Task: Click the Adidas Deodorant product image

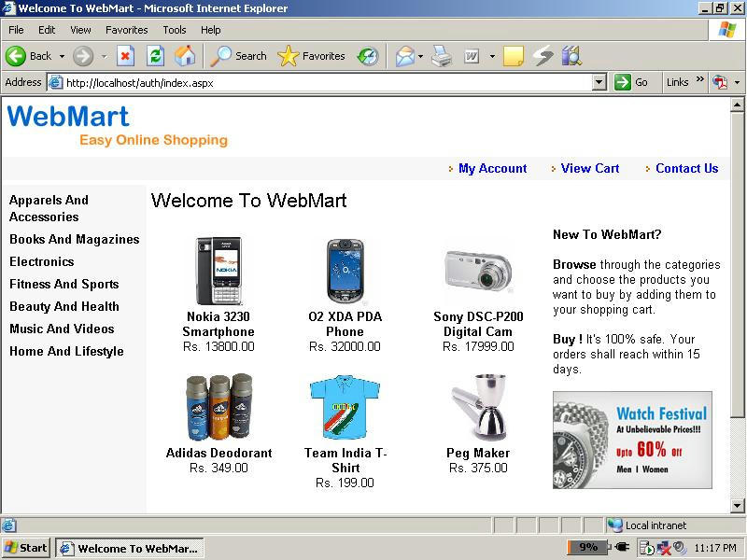Action: point(218,407)
